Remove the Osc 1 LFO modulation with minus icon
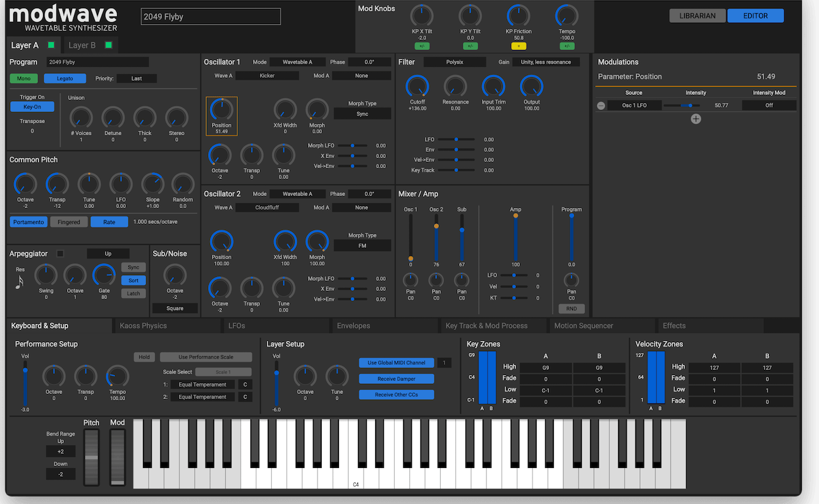Screen dimensions: 819x504 [601, 106]
